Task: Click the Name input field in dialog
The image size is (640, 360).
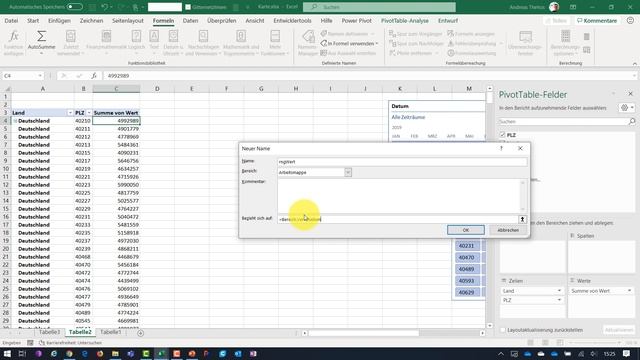Action: point(402,162)
